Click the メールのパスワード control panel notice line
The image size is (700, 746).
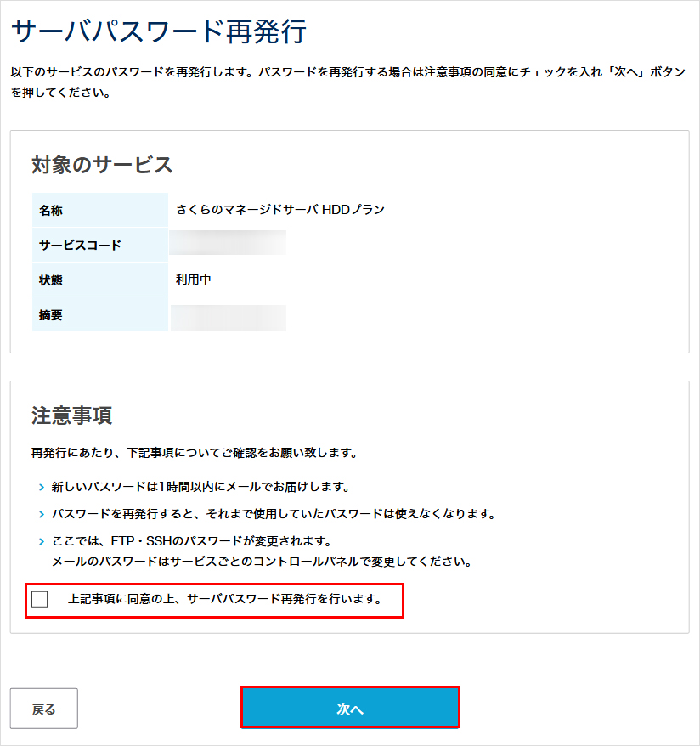point(262,562)
